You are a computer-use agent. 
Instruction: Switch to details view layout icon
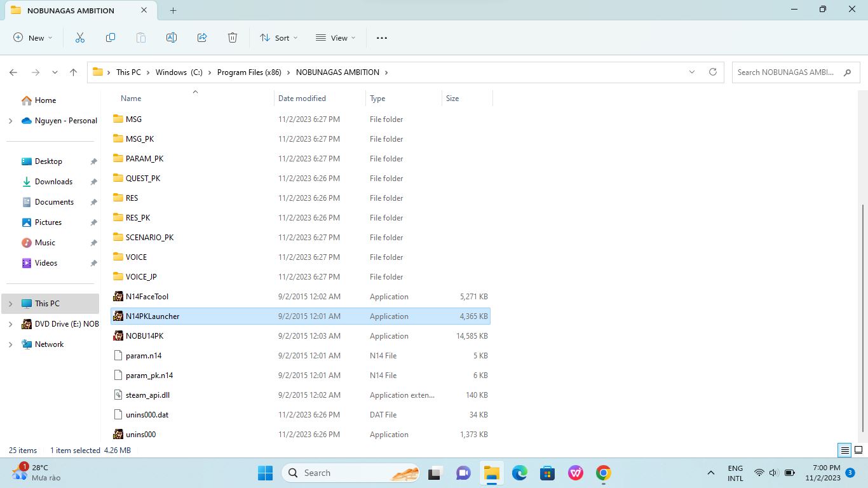[844, 450]
